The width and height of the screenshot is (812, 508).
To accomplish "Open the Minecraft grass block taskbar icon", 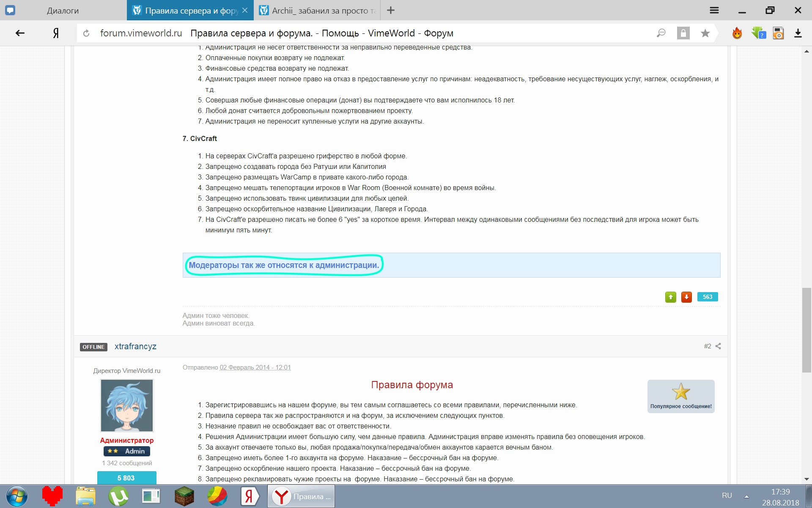I will pos(184,496).
